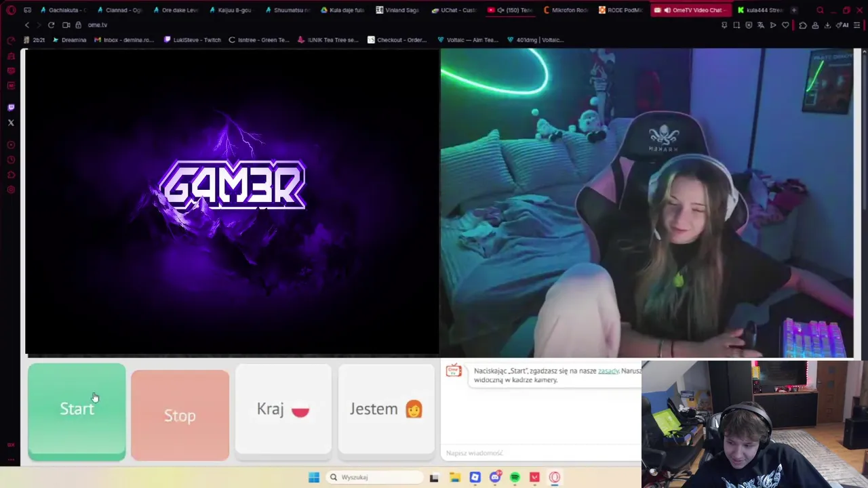Switch to the kula444 Kick stream tab
This screenshot has width=868, height=488.
(759, 10)
